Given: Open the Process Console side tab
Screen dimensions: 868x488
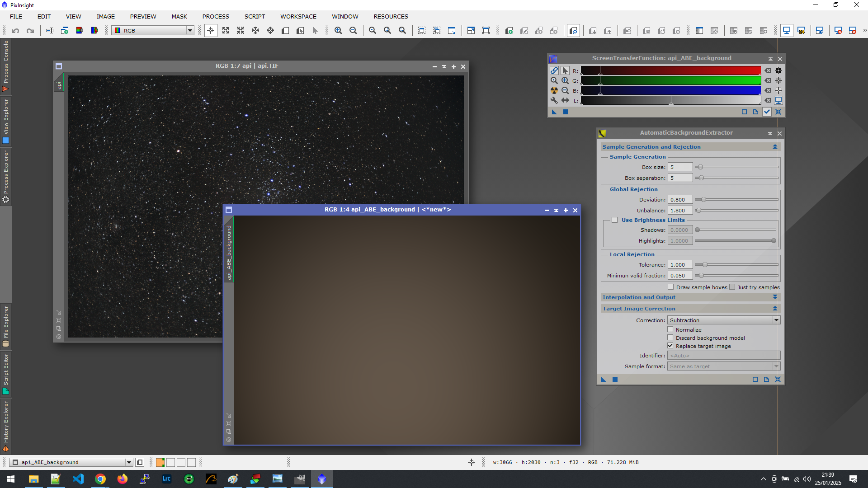Looking at the screenshot, I should [x=5, y=66].
